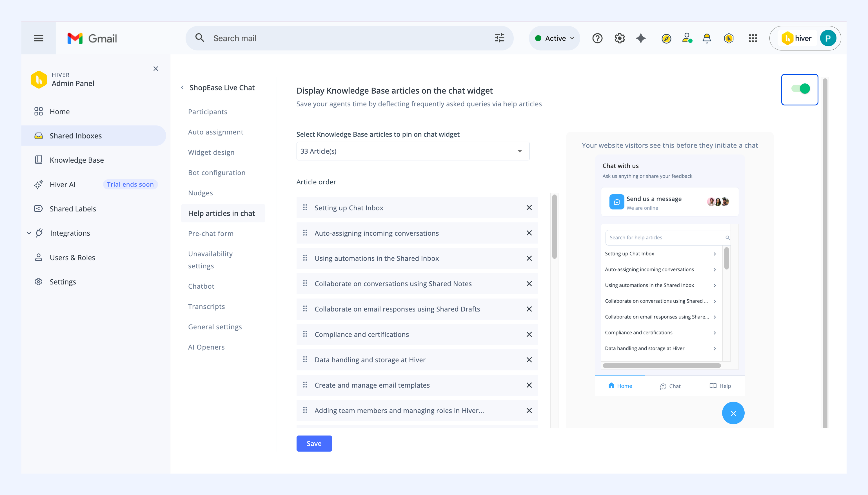Screen dimensions: 868x495
Task: Remove Using automations in the Shared Inbox article
Action: pos(529,258)
